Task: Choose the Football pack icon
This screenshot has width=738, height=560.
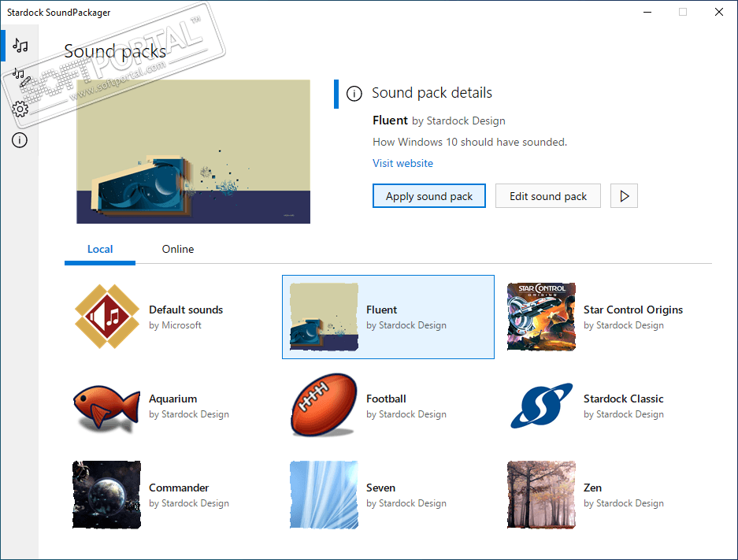Action: [324, 405]
